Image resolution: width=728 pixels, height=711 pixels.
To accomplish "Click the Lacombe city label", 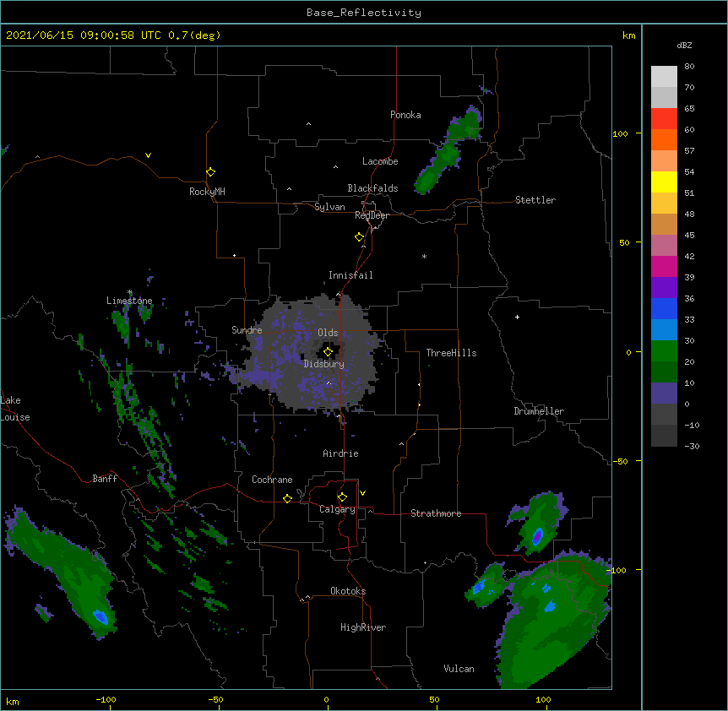I will [380, 161].
